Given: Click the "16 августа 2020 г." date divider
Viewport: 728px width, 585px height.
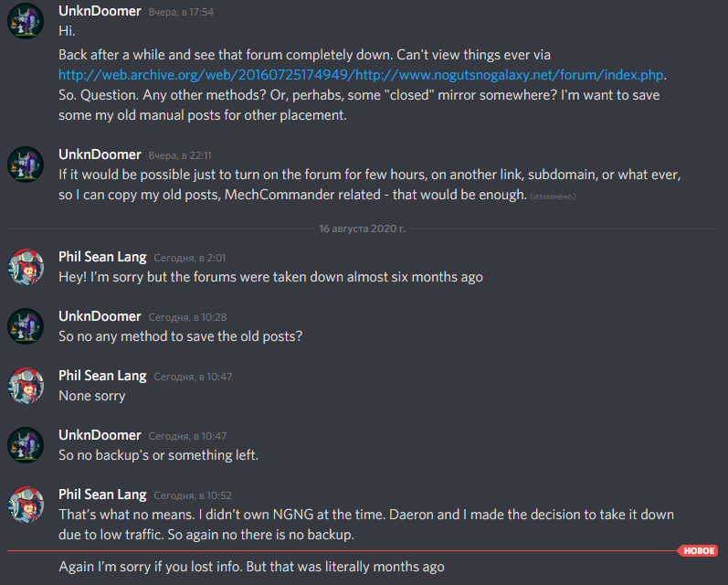Looking at the screenshot, I should point(363,229).
